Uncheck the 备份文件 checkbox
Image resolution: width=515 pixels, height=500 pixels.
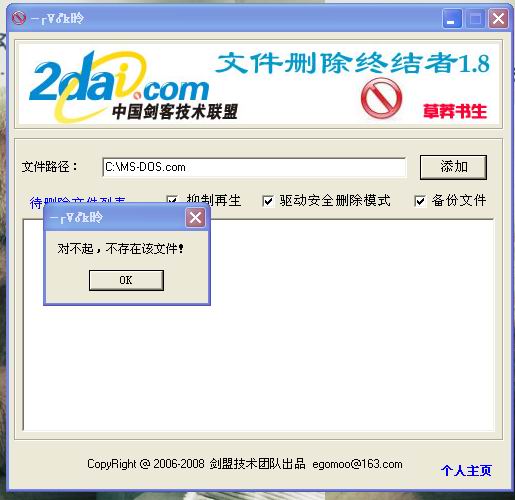[x=420, y=201]
